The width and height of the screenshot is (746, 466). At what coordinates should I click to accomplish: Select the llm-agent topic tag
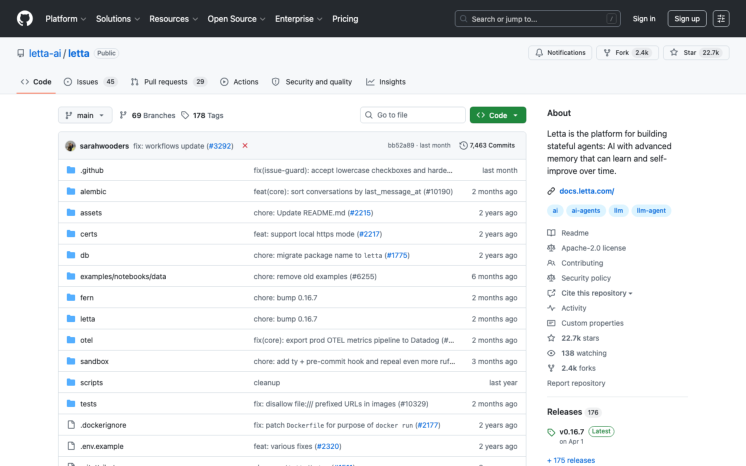[651, 210]
